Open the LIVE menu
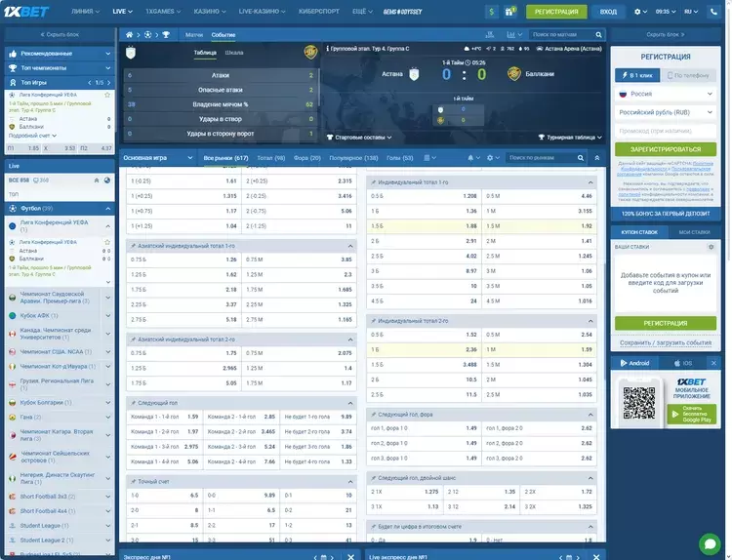This screenshot has height=560, width=732. point(122,12)
